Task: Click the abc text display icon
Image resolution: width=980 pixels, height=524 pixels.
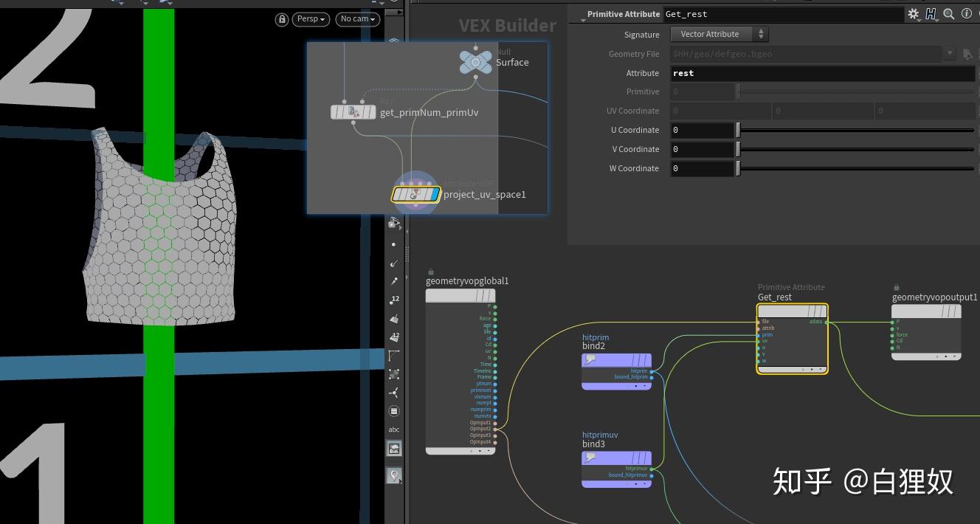Action: click(x=394, y=430)
